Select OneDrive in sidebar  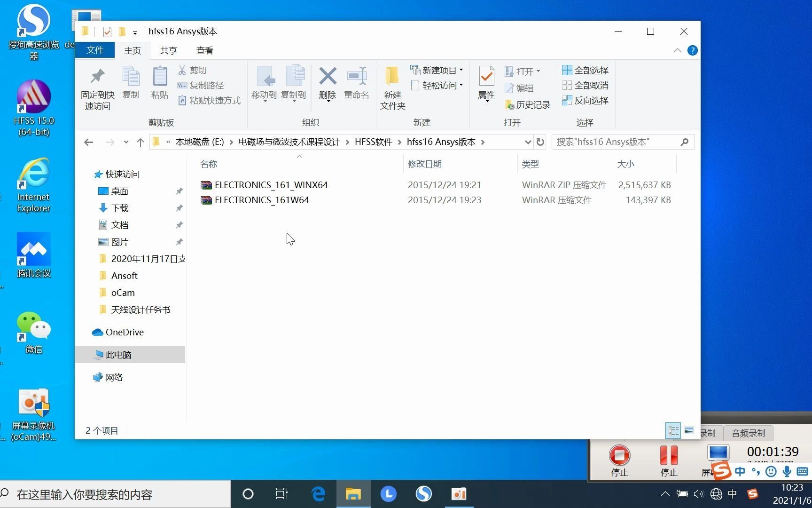[125, 333]
